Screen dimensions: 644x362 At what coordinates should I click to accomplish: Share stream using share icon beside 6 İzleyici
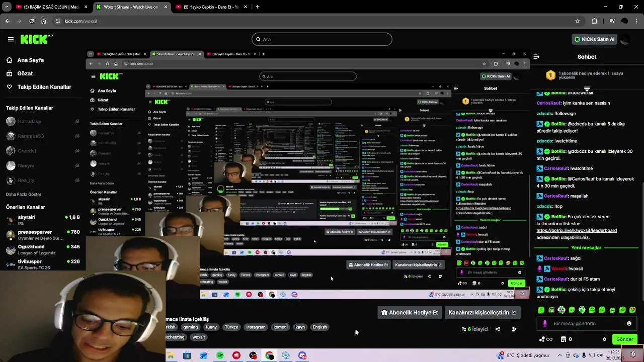498,329
